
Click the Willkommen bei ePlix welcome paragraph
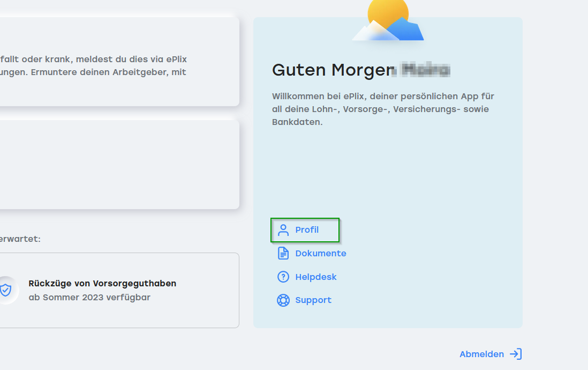pos(383,109)
